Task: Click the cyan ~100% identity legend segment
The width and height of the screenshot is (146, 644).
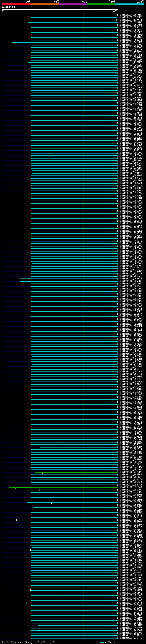Action: point(130,4)
